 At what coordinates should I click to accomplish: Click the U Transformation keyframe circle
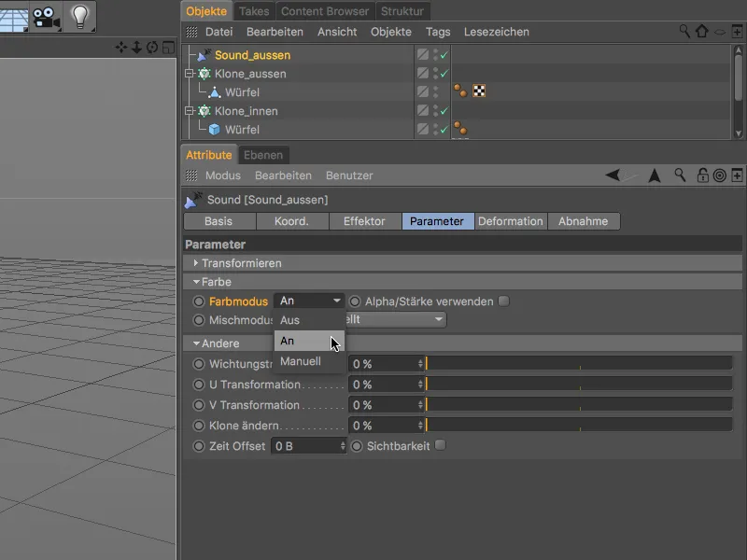point(199,385)
